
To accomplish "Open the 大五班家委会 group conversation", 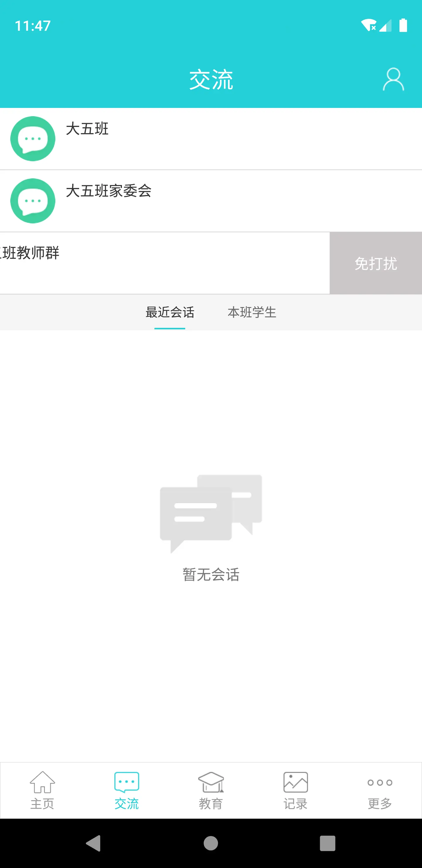I will point(211,201).
